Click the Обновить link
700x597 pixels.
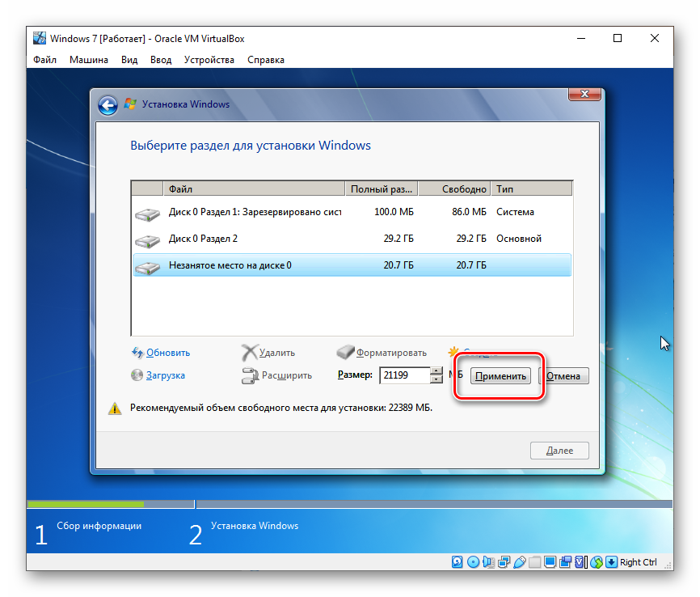(x=168, y=353)
